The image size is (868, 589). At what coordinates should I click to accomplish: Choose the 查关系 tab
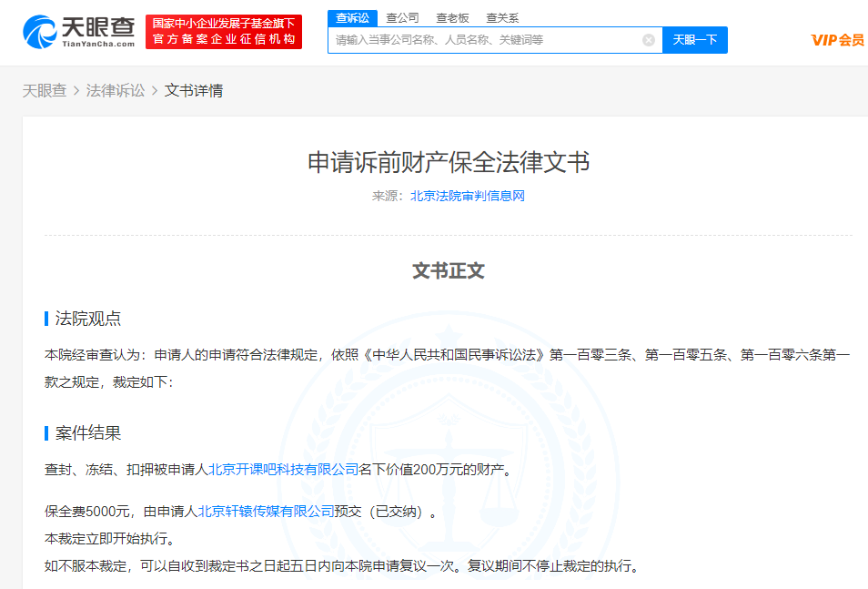[x=502, y=18]
